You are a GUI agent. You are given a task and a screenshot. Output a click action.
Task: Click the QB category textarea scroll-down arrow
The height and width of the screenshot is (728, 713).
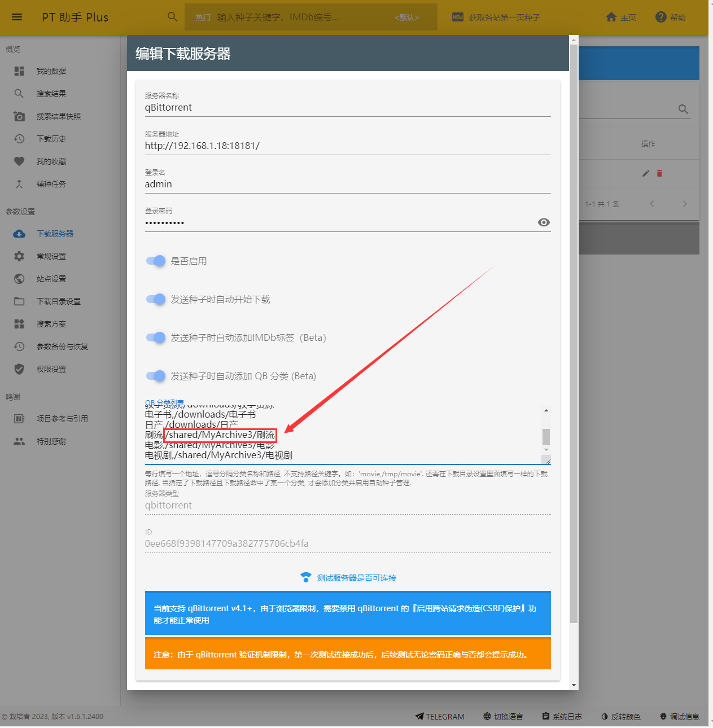click(x=546, y=450)
